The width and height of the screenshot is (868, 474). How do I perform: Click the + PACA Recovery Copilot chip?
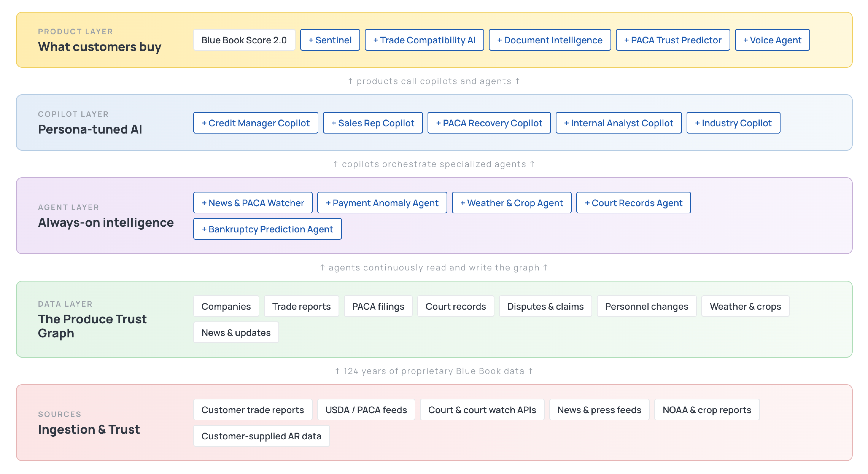[489, 123]
